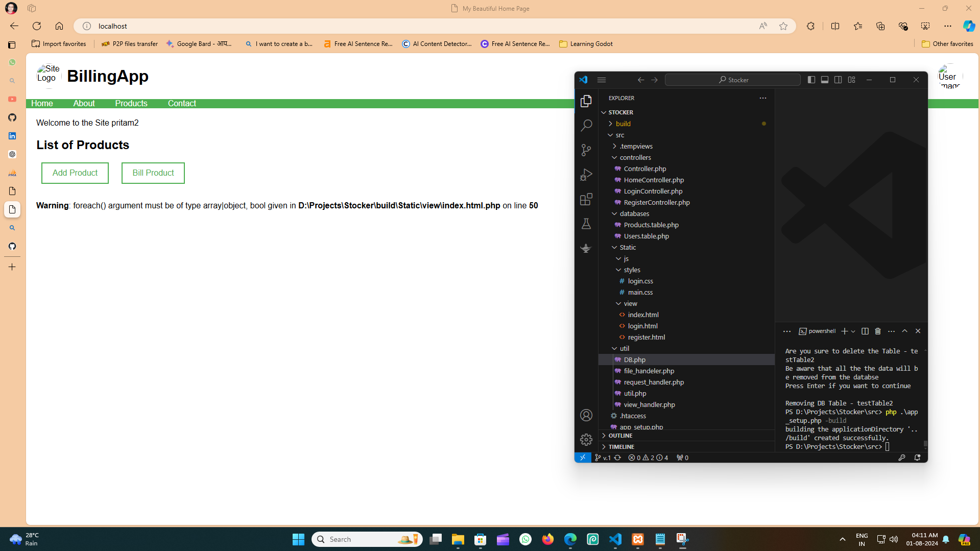Screen dimensions: 980x551
Task: Open the Run and Debug view
Action: 586,174
